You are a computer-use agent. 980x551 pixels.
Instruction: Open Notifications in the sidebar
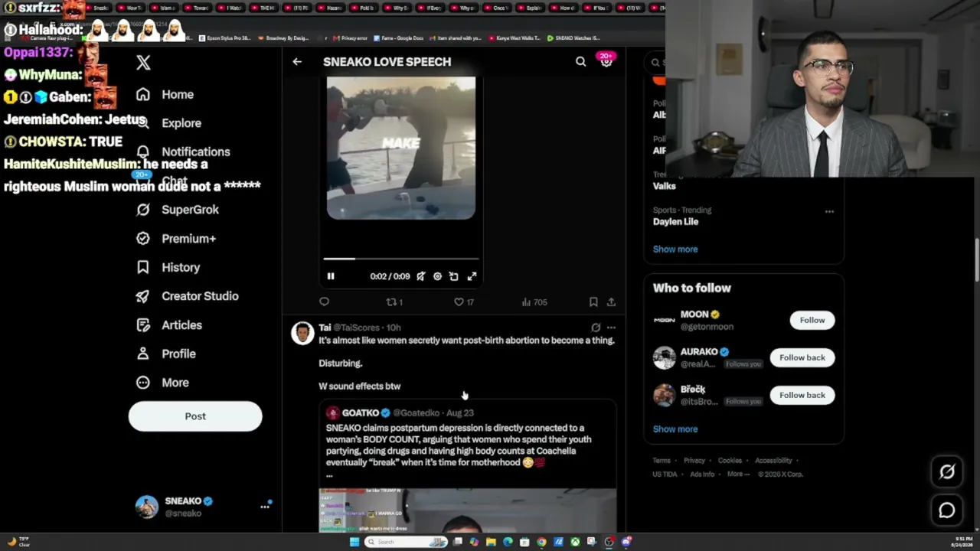tap(182, 152)
